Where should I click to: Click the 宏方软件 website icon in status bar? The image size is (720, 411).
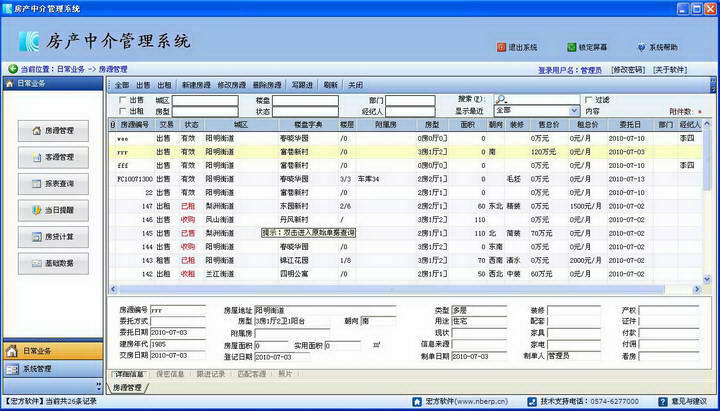(417, 402)
